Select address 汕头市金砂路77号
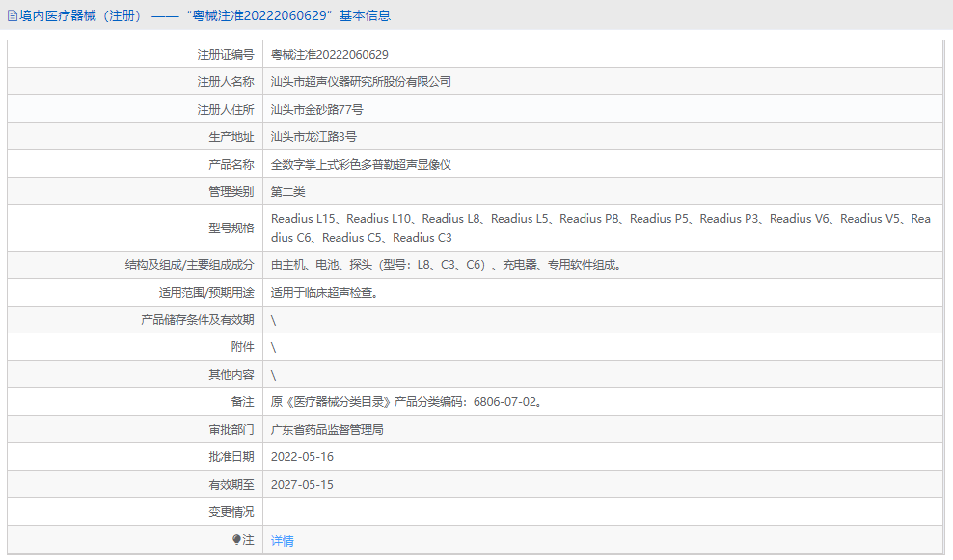The width and height of the screenshot is (953, 560). pyautogui.click(x=316, y=109)
